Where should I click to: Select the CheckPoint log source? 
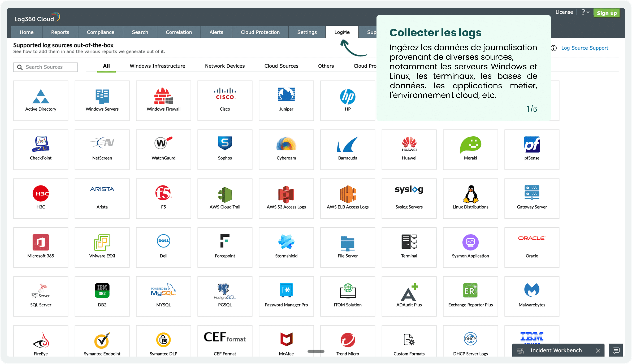(41, 150)
